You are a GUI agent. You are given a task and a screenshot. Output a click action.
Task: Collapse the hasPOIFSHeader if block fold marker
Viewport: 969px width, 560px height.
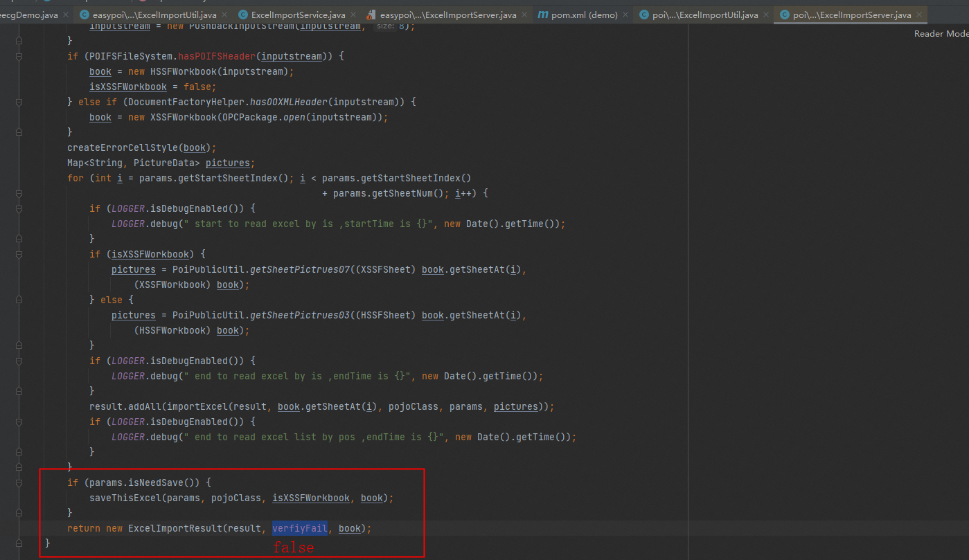click(x=19, y=56)
